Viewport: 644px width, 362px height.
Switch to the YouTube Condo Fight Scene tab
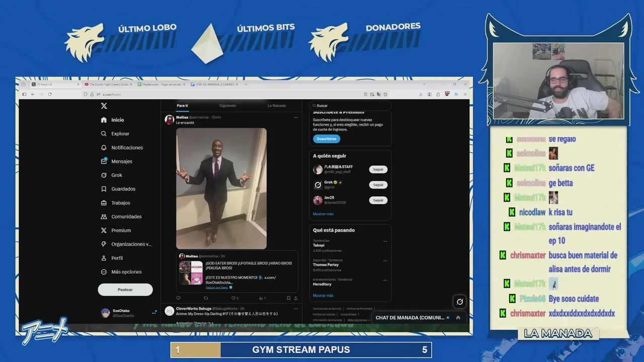pos(108,84)
